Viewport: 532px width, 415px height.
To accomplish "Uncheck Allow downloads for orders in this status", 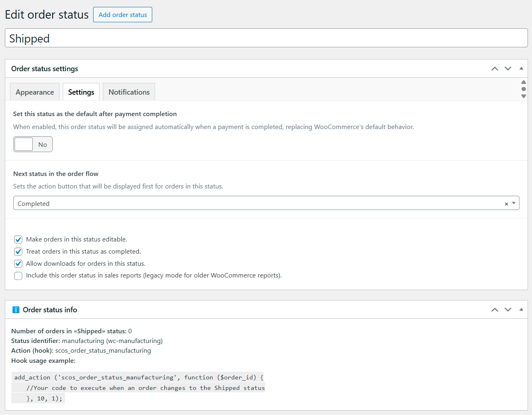I will [18, 264].
